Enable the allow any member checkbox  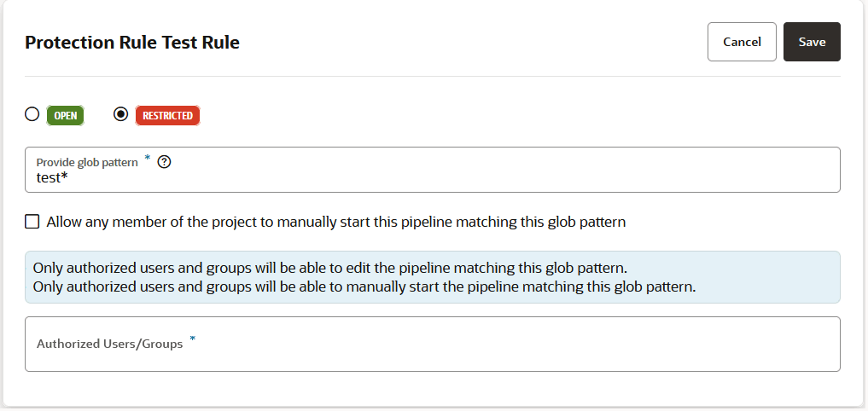click(x=32, y=222)
